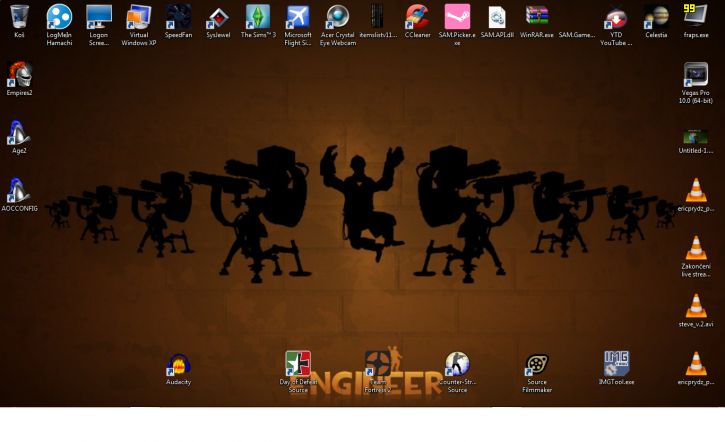Open the AOCCONFIG shortcut icon

pos(19,190)
